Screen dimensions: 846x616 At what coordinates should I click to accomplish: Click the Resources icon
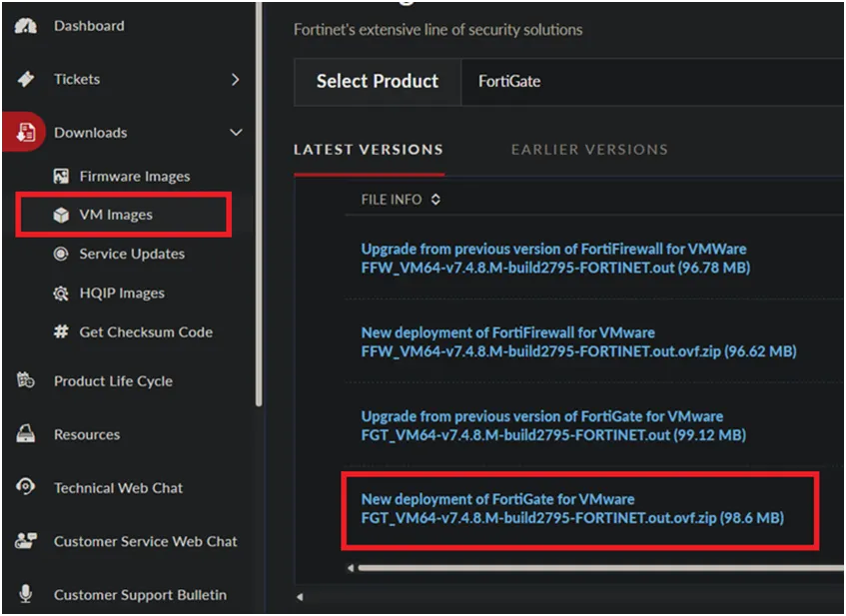click(25, 433)
